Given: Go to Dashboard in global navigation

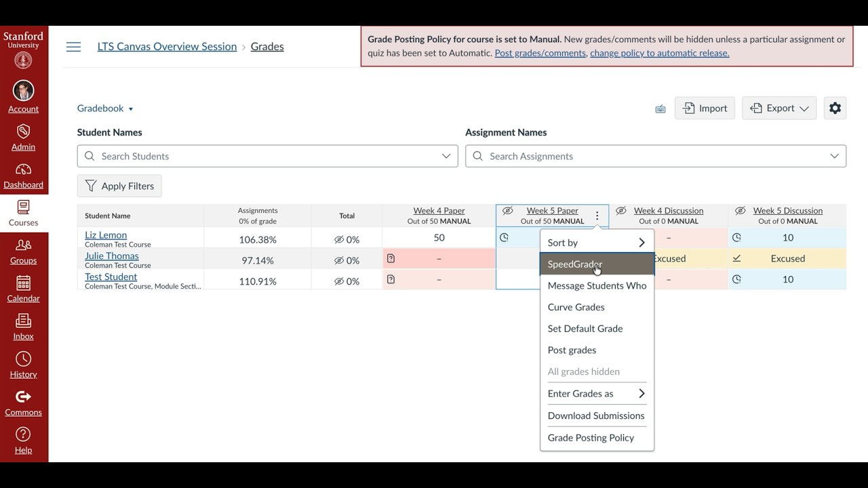Looking at the screenshot, I should tap(23, 176).
